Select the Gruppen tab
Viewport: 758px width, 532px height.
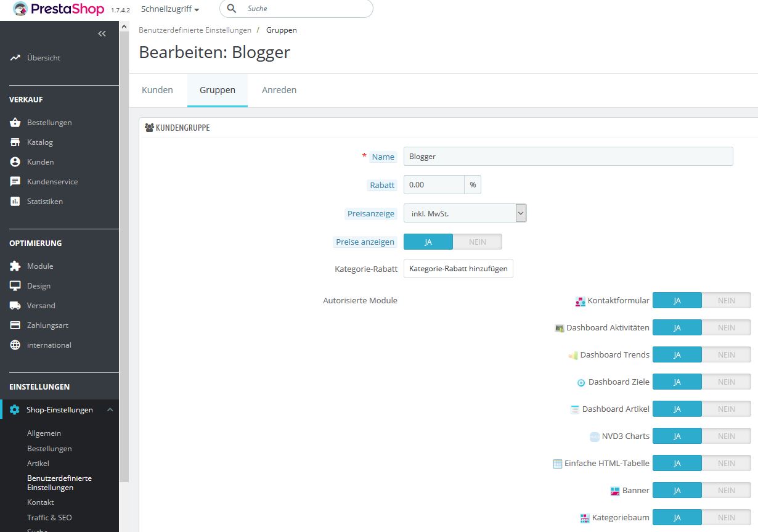coord(218,90)
